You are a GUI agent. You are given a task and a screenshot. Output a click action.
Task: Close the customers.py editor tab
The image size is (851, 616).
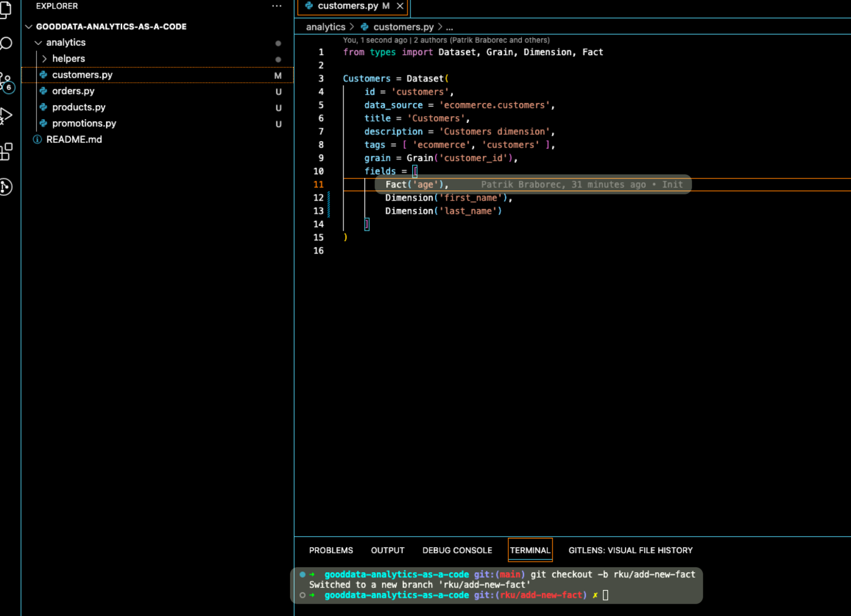(x=400, y=6)
